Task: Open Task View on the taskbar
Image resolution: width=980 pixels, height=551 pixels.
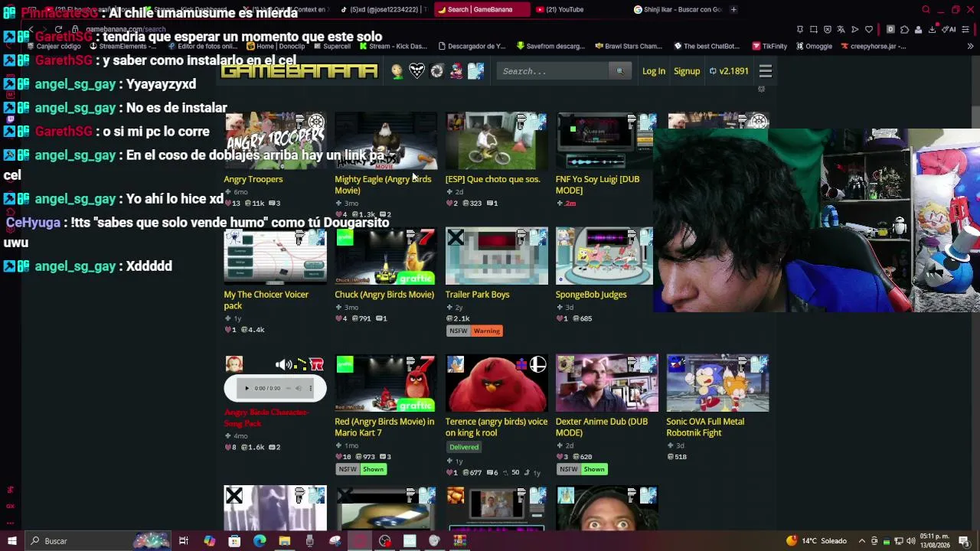Action: pyautogui.click(x=184, y=541)
